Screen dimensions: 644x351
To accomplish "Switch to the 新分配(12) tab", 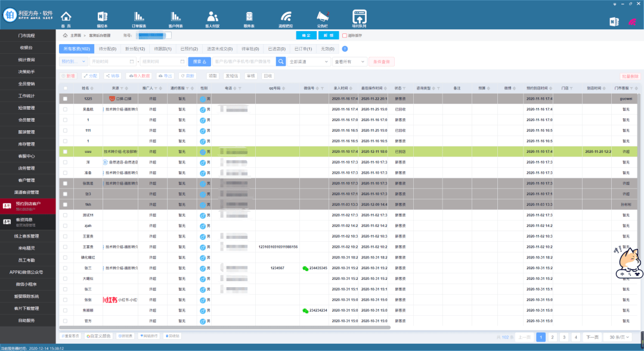I will click(x=135, y=49).
